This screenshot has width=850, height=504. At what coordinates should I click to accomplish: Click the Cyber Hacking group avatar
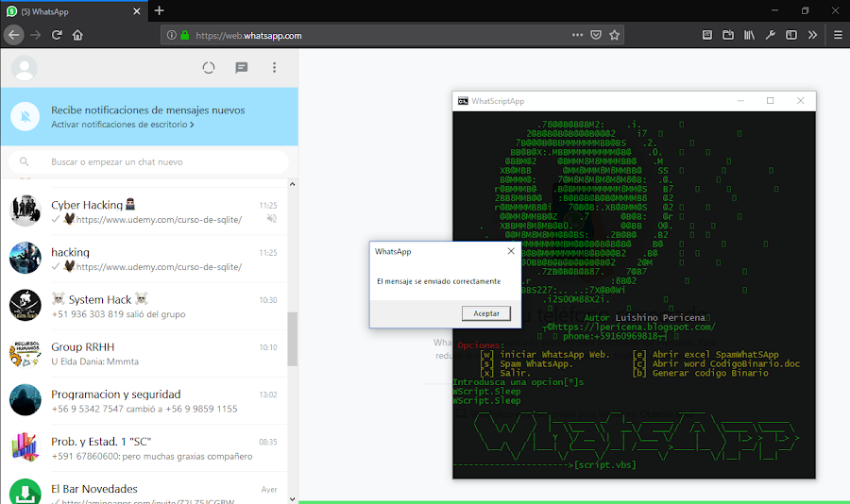click(x=25, y=210)
